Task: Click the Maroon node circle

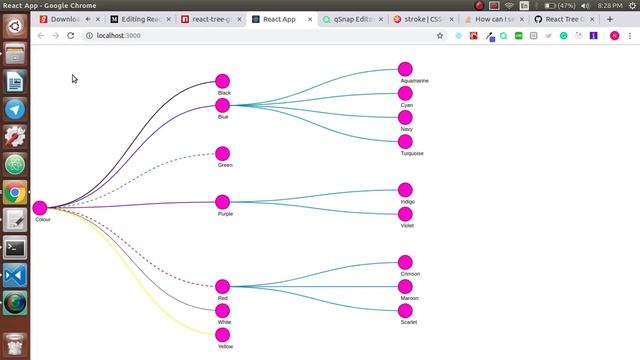Action: coord(405,287)
